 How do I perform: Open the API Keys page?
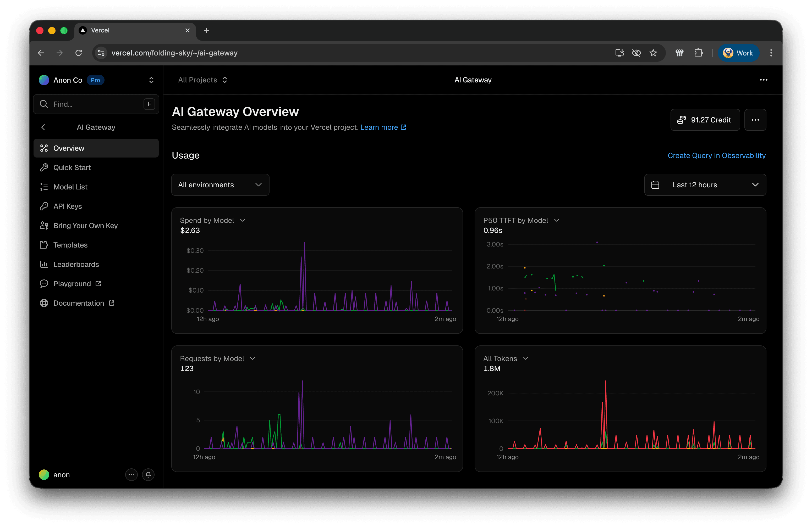(x=67, y=206)
